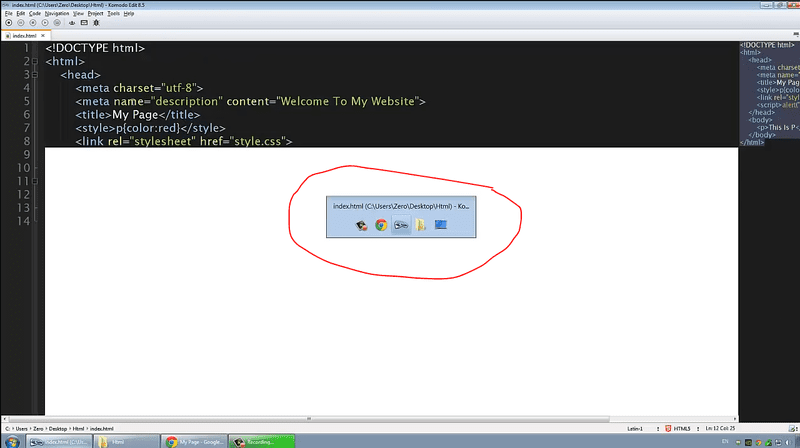Click Users in the breadcrumb path
Screen dimensions: 800x448
click(x=21, y=429)
